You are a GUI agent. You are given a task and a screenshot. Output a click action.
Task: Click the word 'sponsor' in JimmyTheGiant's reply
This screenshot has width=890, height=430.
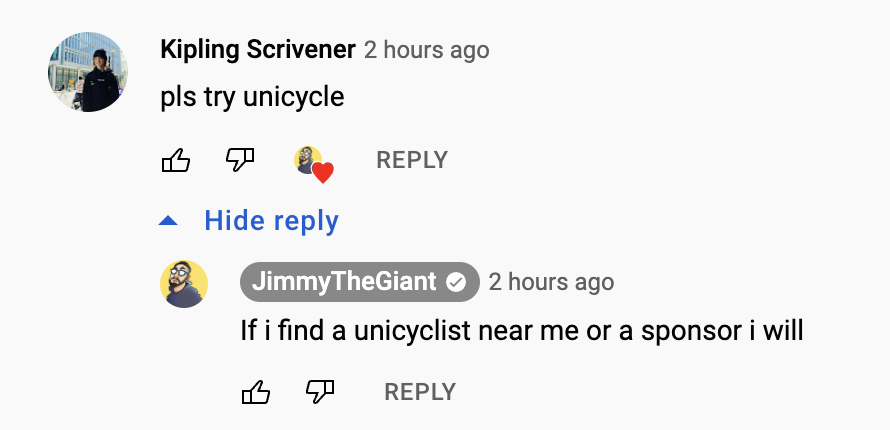[689, 331]
